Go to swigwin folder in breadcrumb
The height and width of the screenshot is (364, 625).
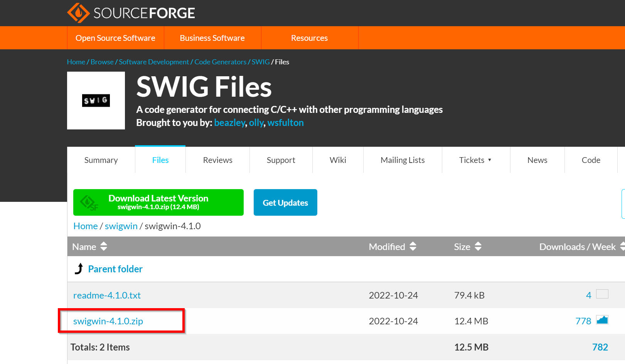coord(121,226)
